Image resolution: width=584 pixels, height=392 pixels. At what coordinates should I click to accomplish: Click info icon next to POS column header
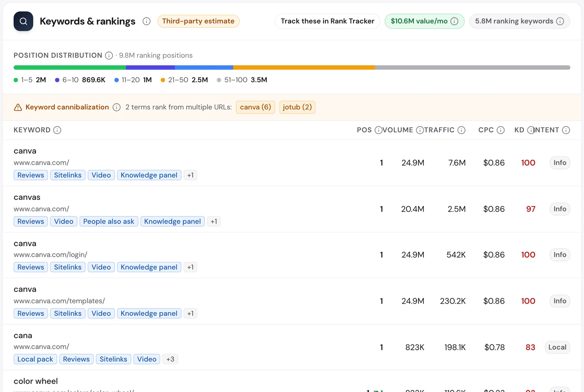point(378,130)
